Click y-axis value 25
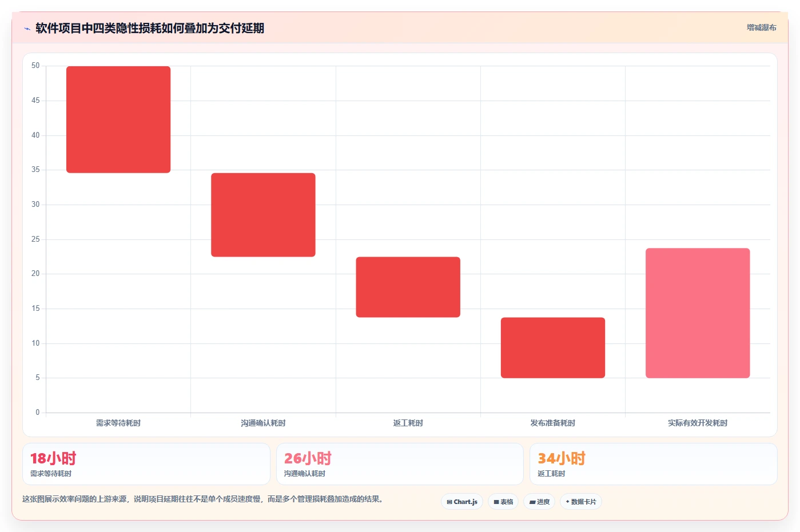The image size is (800, 532). click(35, 239)
